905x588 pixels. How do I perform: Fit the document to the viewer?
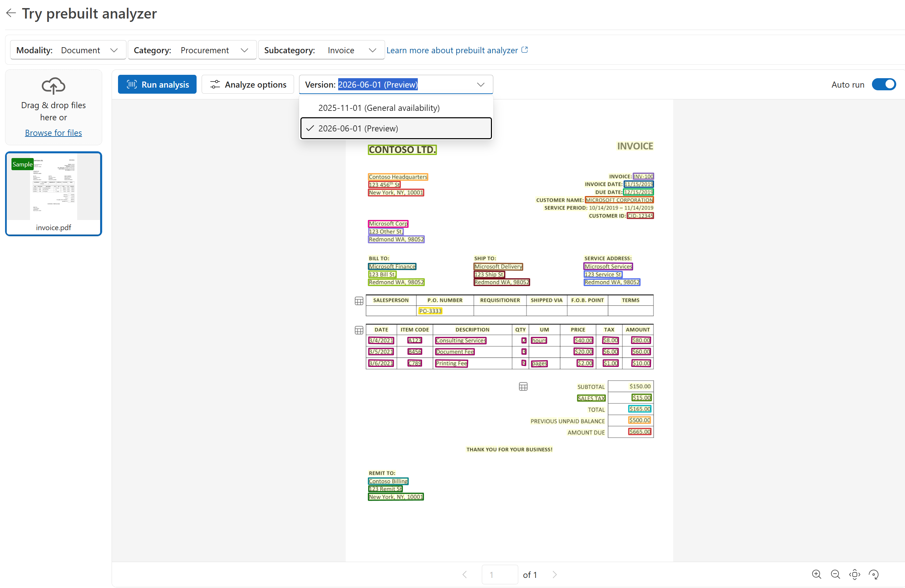pos(854,574)
